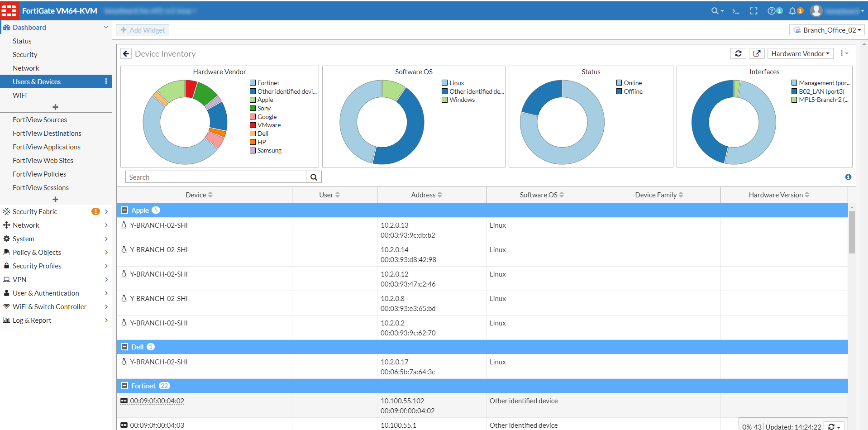The image size is (868, 430).
Task: Toggle the Fortinet legend box in Hardware Vendor
Action: coord(253,83)
